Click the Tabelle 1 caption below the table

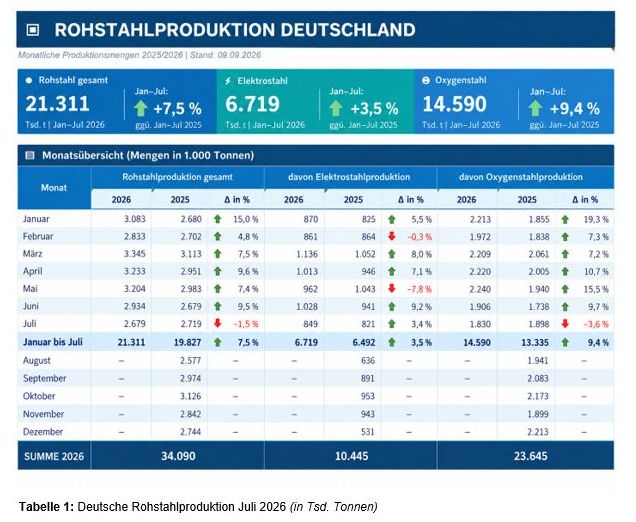[x=198, y=507]
